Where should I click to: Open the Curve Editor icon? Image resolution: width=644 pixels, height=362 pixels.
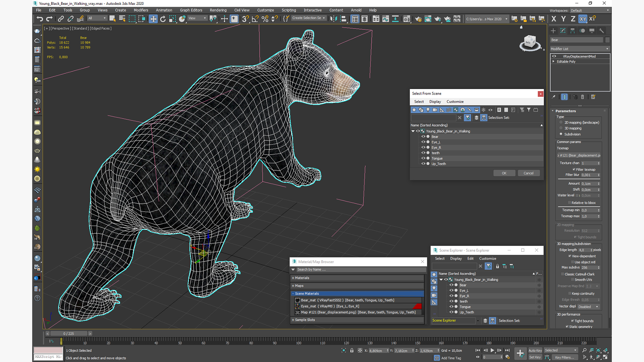tap(386, 19)
